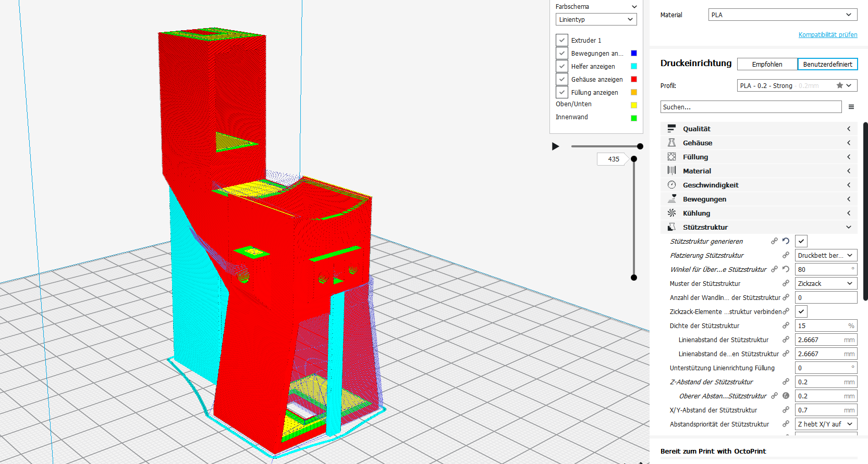868x464 pixels.
Task: Click the Material category barcode icon
Action: [671, 171]
